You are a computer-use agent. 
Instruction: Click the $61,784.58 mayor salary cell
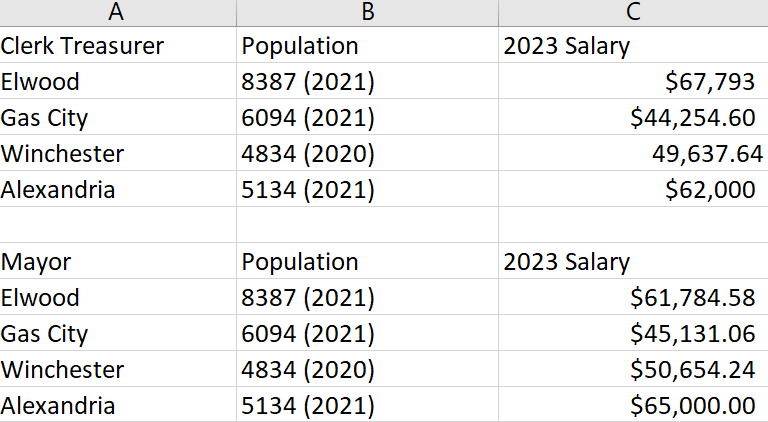(x=692, y=298)
